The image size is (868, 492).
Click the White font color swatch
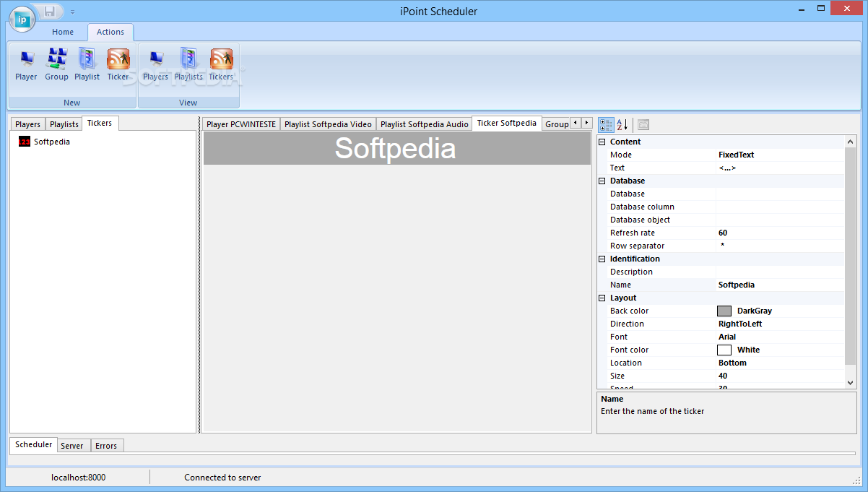[x=724, y=350]
